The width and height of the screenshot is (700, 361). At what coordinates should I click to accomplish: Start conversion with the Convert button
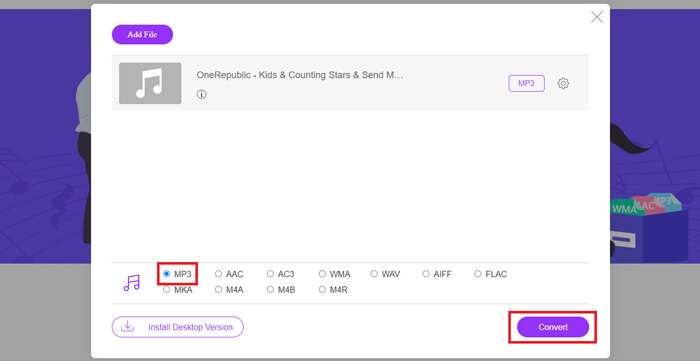click(553, 327)
